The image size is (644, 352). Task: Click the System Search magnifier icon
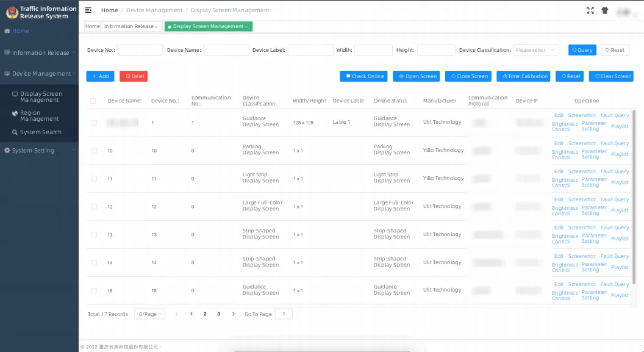click(15, 132)
